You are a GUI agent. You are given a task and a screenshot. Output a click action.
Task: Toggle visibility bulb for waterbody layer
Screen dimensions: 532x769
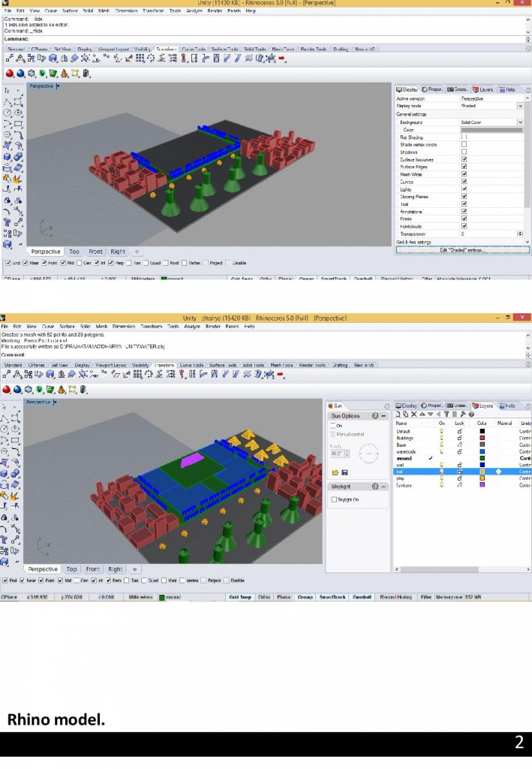point(442,451)
